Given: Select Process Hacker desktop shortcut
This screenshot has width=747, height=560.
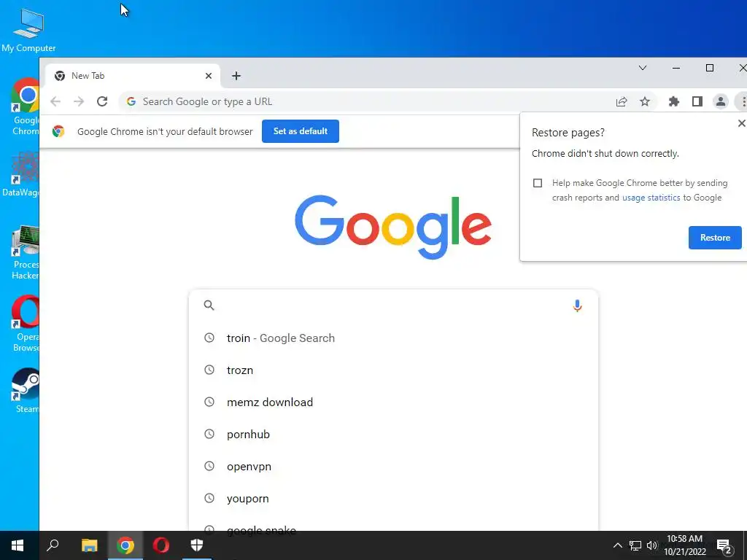Looking at the screenshot, I should click(x=25, y=252).
